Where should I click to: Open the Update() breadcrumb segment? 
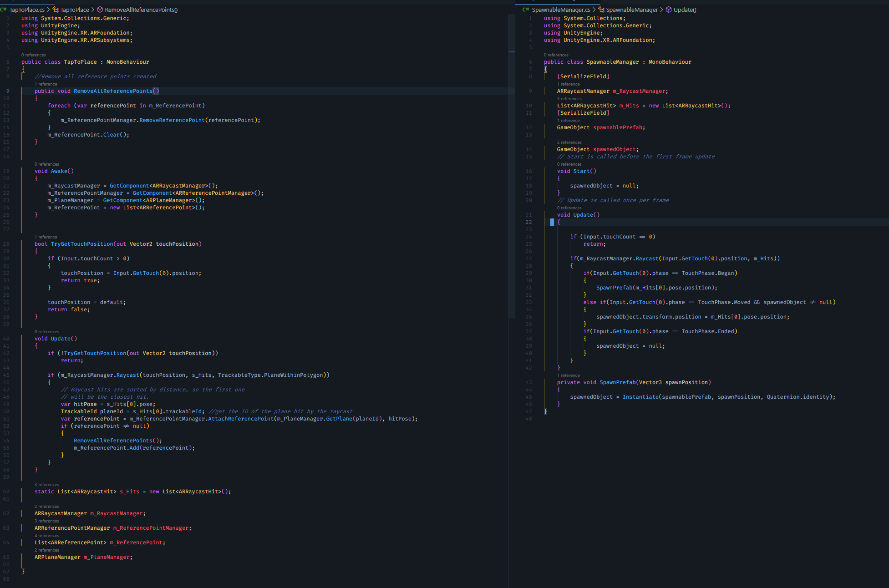685,10
